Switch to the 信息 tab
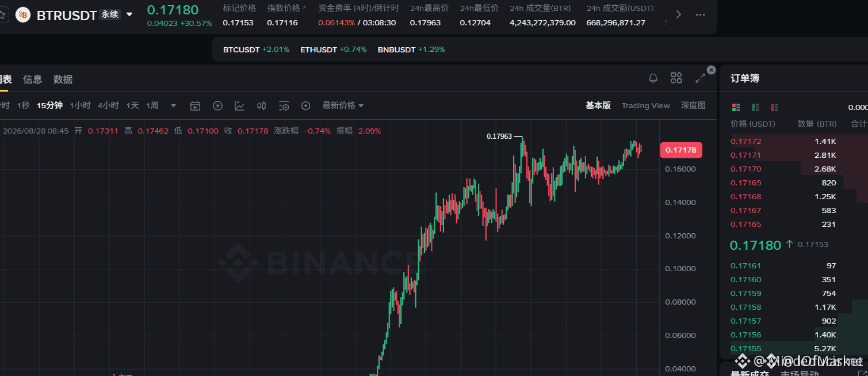This screenshot has height=376, width=868. 32,79
